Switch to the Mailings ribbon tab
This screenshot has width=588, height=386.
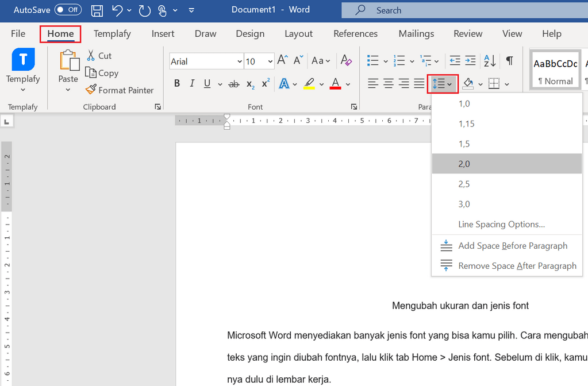tap(416, 34)
